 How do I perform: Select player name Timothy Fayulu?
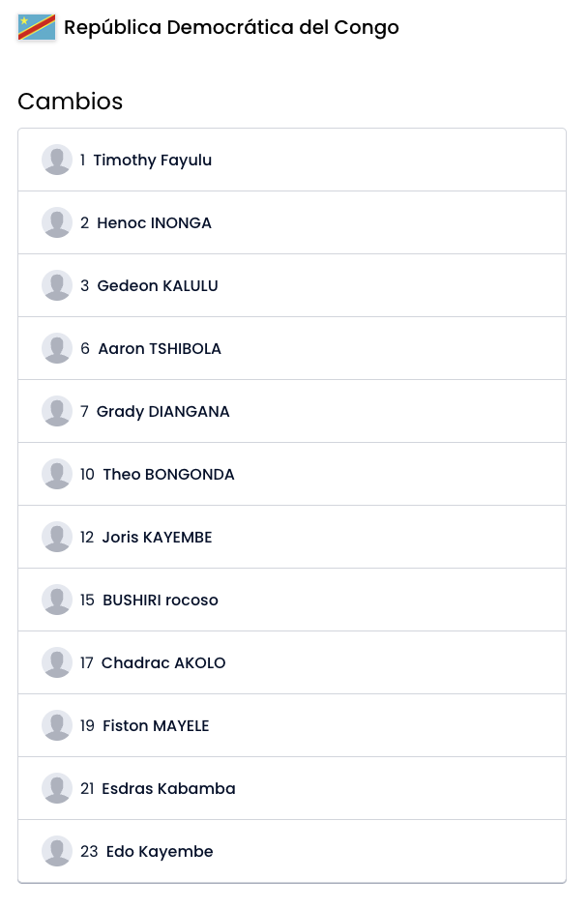pos(152,160)
